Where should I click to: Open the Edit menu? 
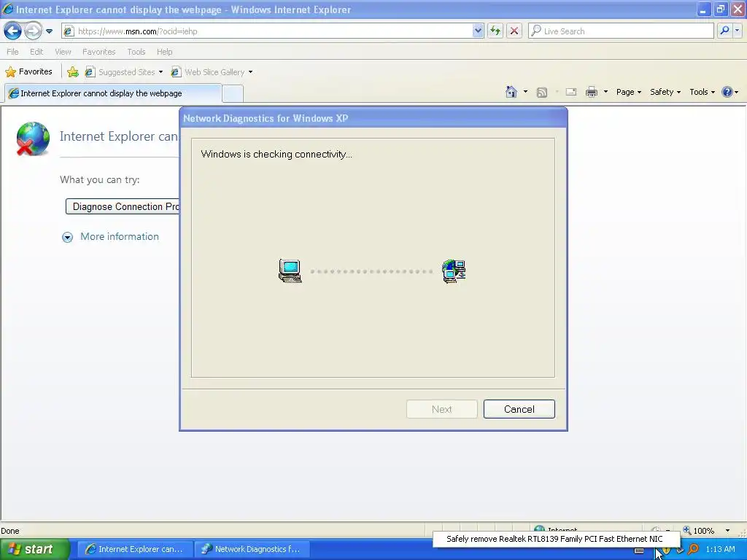tap(36, 52)
